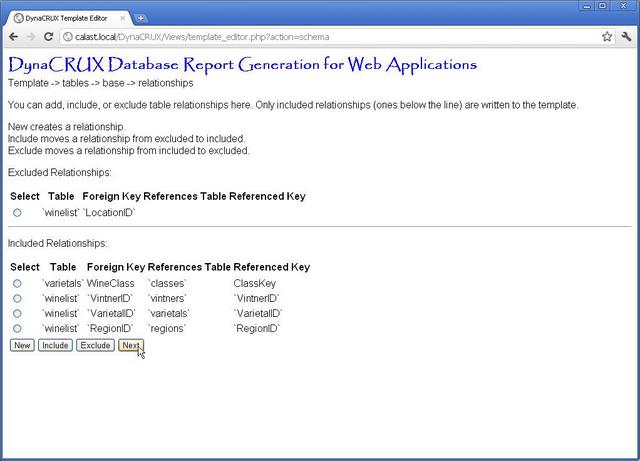Go back with the browser back arrow

tap(13, 37)
